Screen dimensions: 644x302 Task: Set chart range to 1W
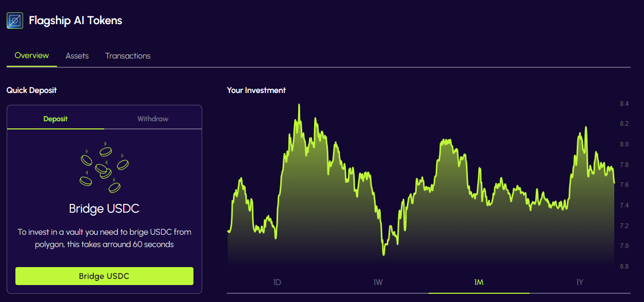coord(378,282)
